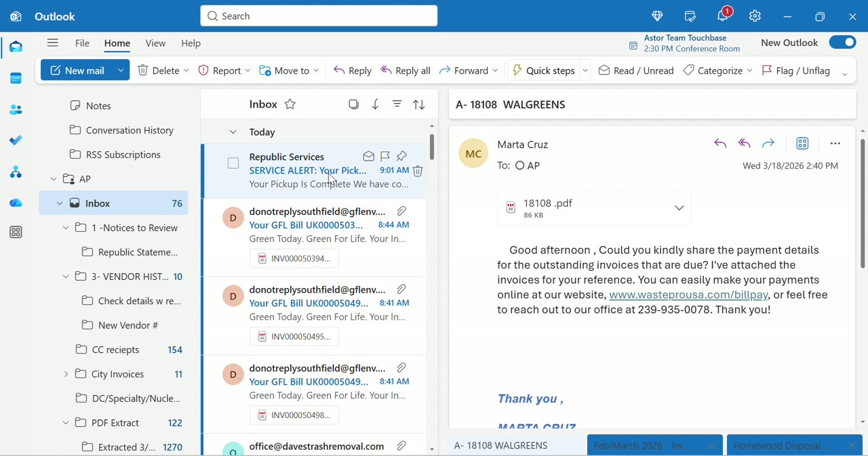Select the To Do checkmark icon in sidebar
The width and height of the screenshot is (868, 456).
(16, 140)
